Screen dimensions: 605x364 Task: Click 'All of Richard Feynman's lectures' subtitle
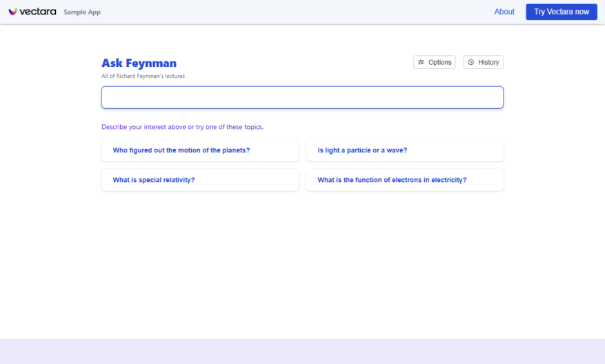(x=143, y=76)
